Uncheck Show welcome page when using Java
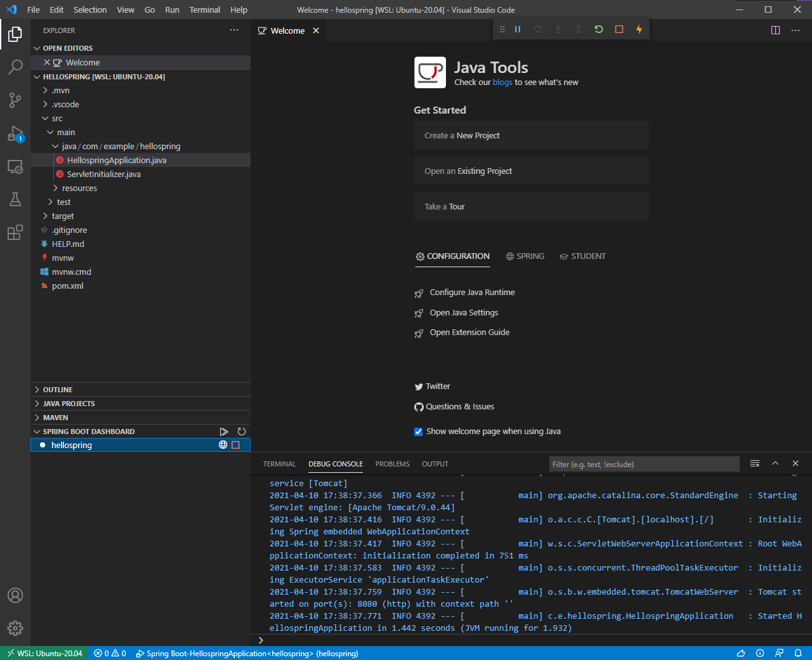Screen dimensions: 812x660 click(x=418, y=432)
